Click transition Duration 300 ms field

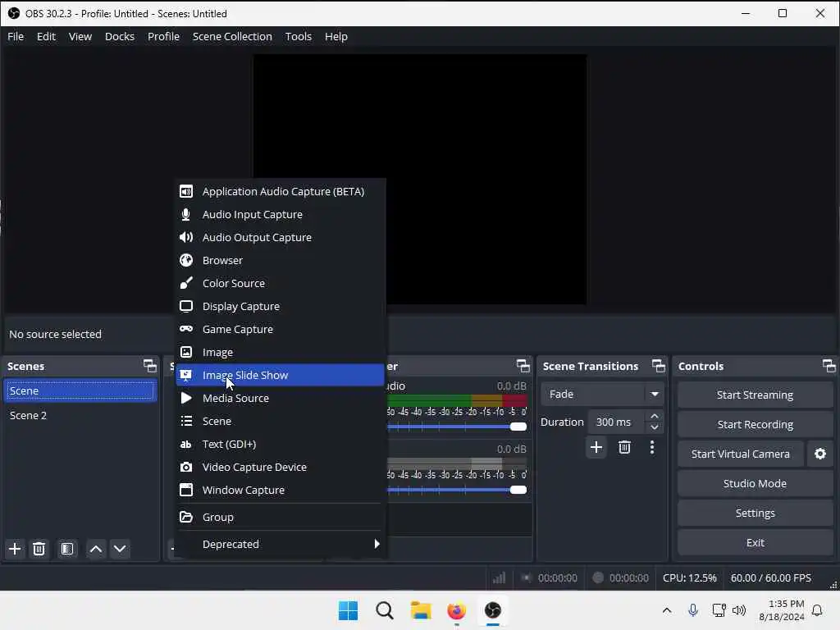coord(616,422)
